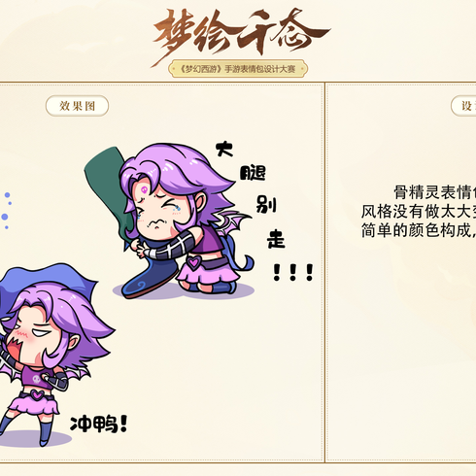The image size is (476, 476).
Task: Click the blue dots at the left edge
Action: pyautogui.click(x=7, y=211)
